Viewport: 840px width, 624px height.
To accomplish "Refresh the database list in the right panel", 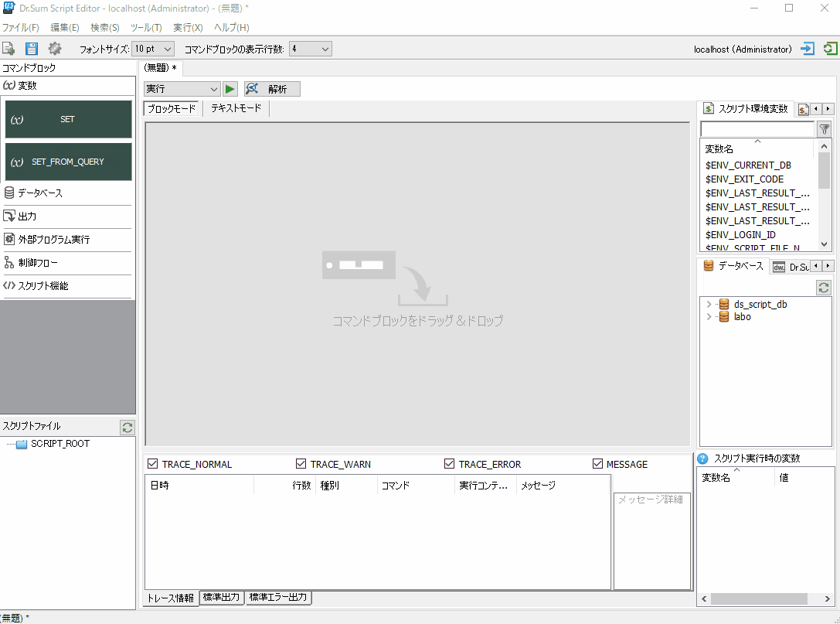I will tap(824, 288).
